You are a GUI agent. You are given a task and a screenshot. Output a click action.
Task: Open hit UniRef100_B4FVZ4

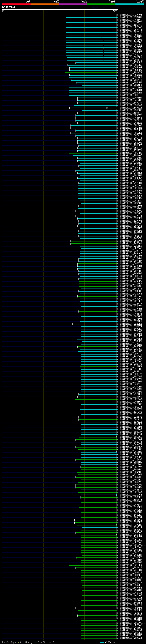point(131,108)
